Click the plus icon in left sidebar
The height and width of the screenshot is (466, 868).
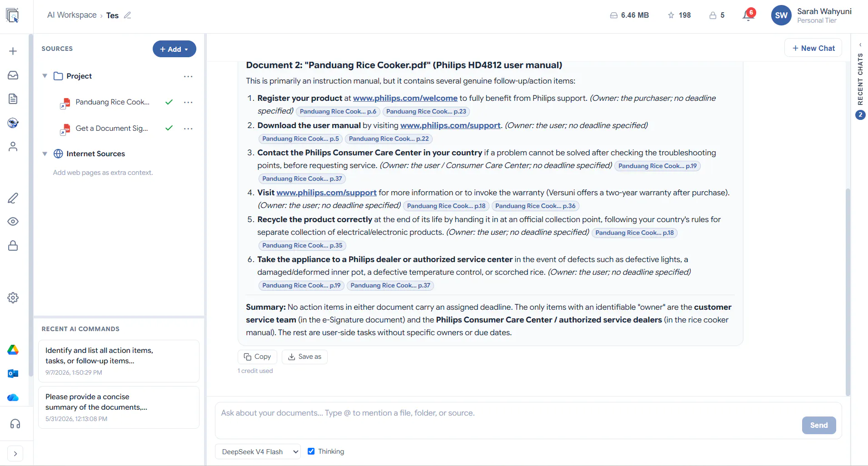[13, 51]
